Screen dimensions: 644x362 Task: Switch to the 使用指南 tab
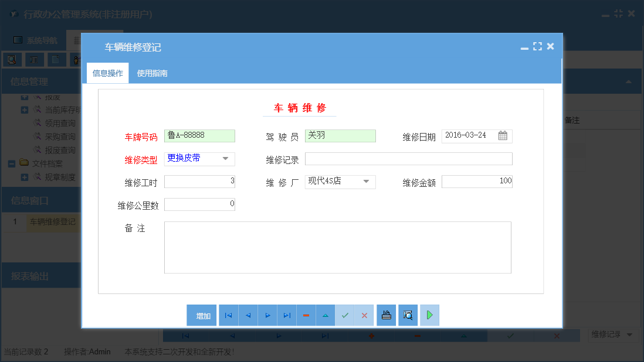pos(151,73)
